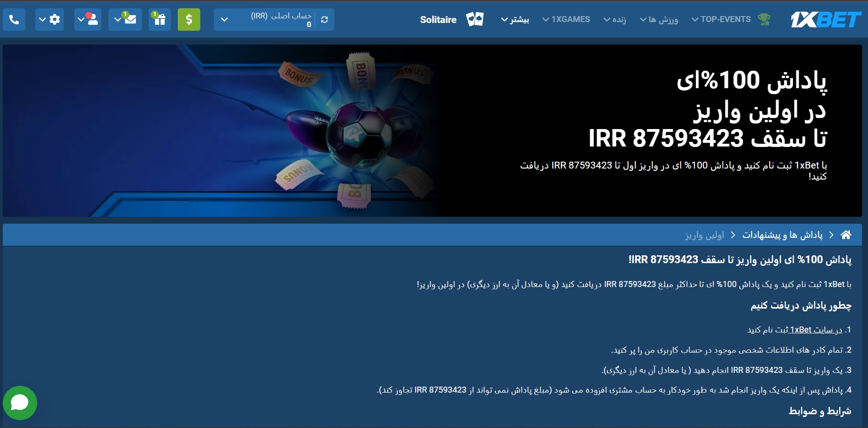The height and width of the screenshot is (428, 868).
Task: Expand the main account balance dropdown
Action: (224, 20)
